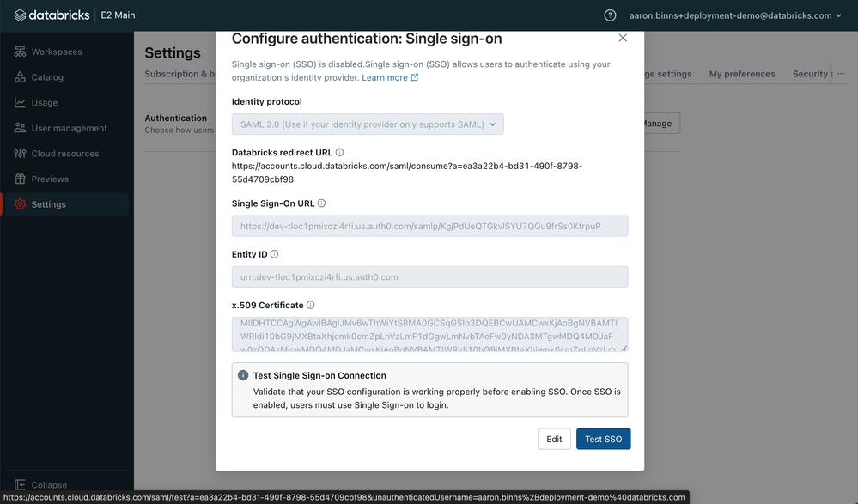This screenshot has height=504, width=858.
Task: Expand the account email dropdown menu
Action: pos(735,15)
